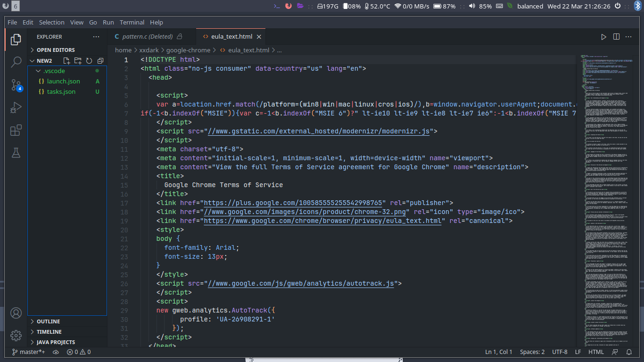Click the lock icon on pattern.c tab

tap(179, 36)
